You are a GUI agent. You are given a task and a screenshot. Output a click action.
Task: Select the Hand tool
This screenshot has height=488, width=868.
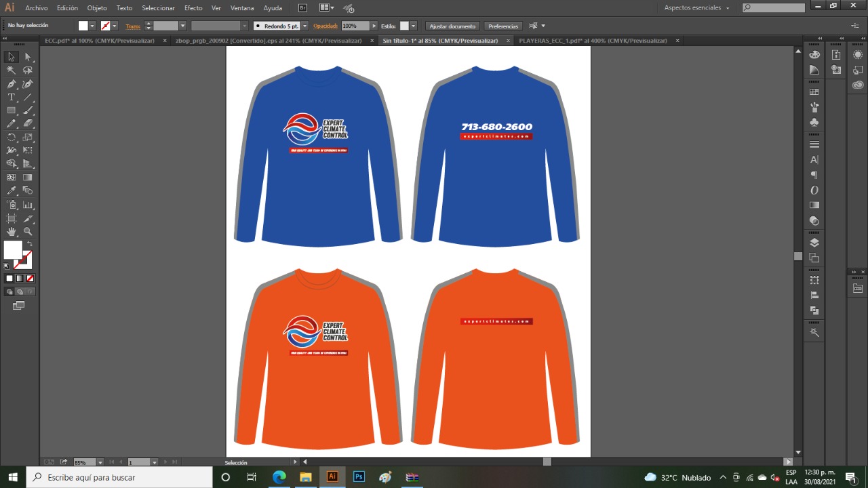click(x=12, y=232)
